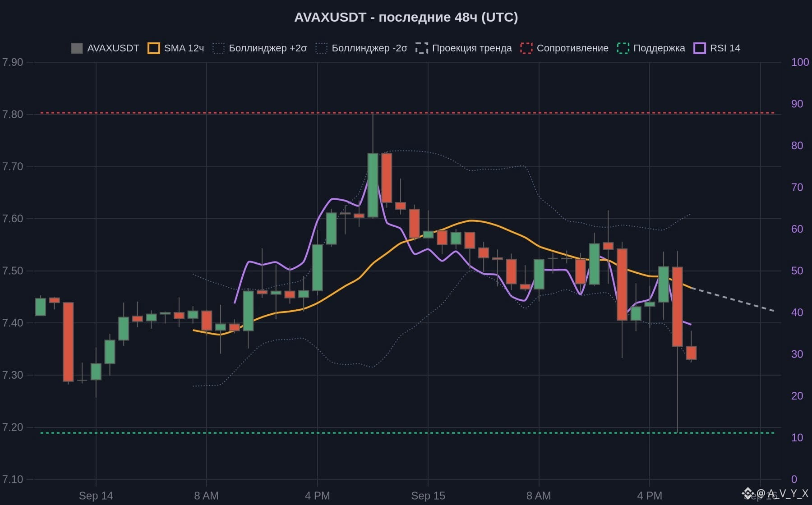812x505 pixels.
Task: Click the 7.80 price axis label
Action: (x=13, y=115)
